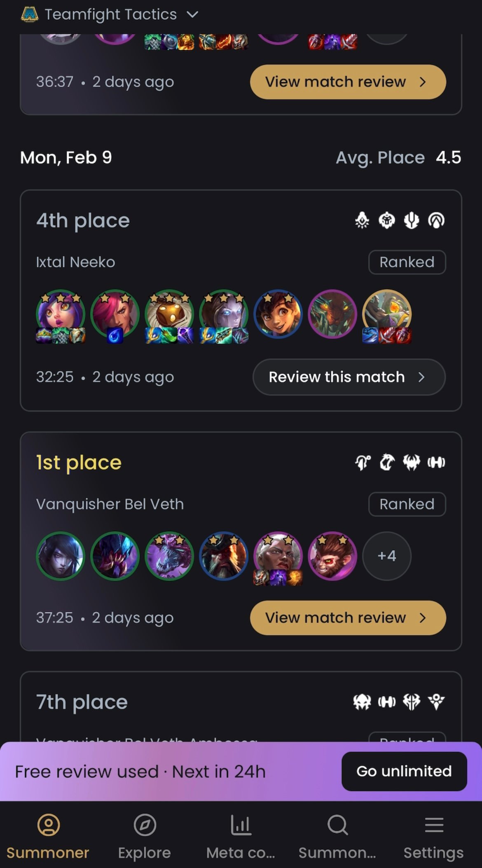Open the Meta comps chart icon

pyautogui.click(x=241, y=825)
